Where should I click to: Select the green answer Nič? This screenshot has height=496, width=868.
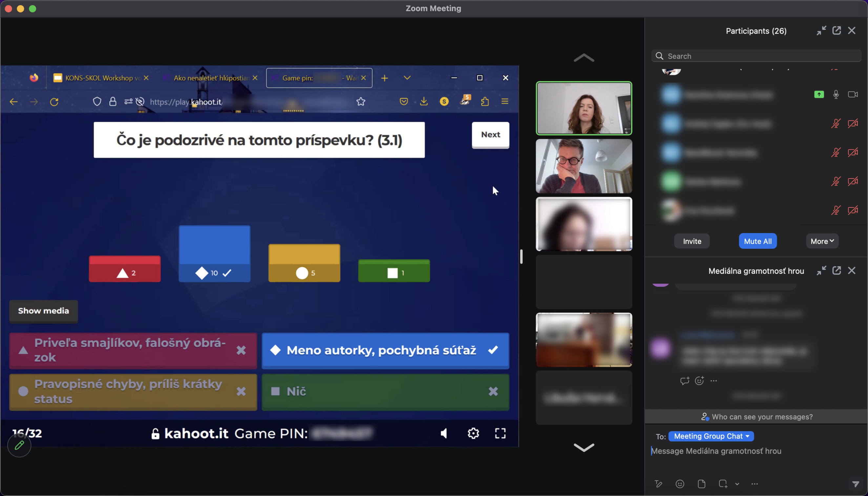pos(385,391)
